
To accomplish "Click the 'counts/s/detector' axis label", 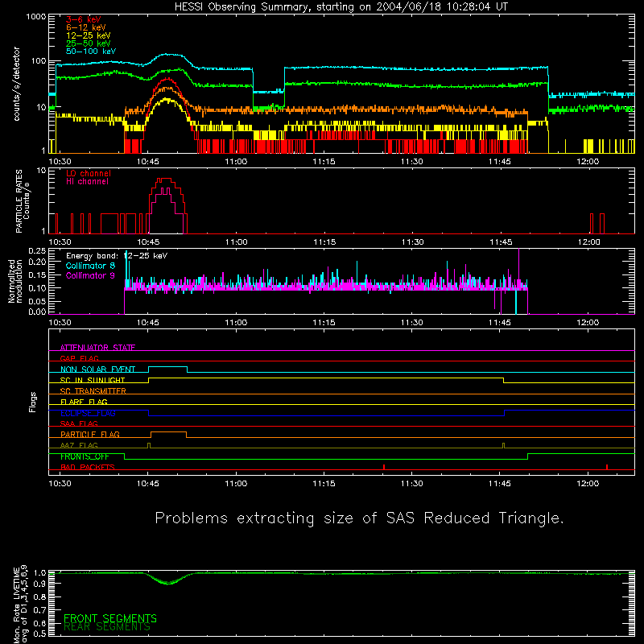I will pyautogui.click(x=17, y=84).
